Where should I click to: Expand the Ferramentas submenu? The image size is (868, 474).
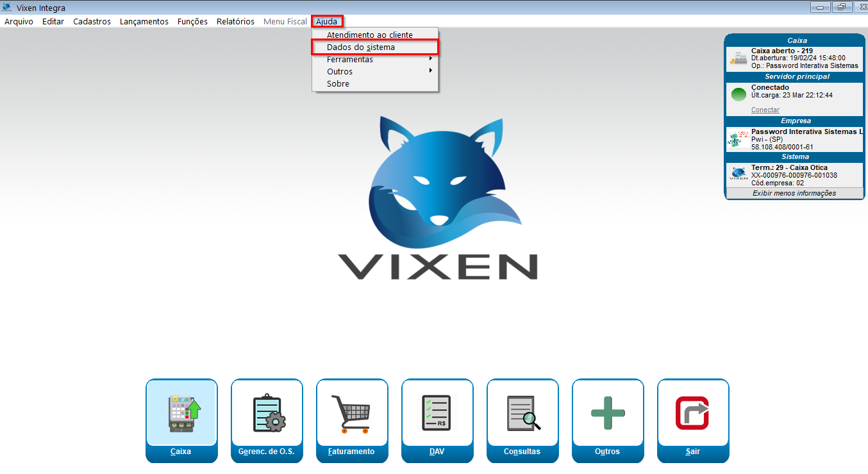[375, 59]
